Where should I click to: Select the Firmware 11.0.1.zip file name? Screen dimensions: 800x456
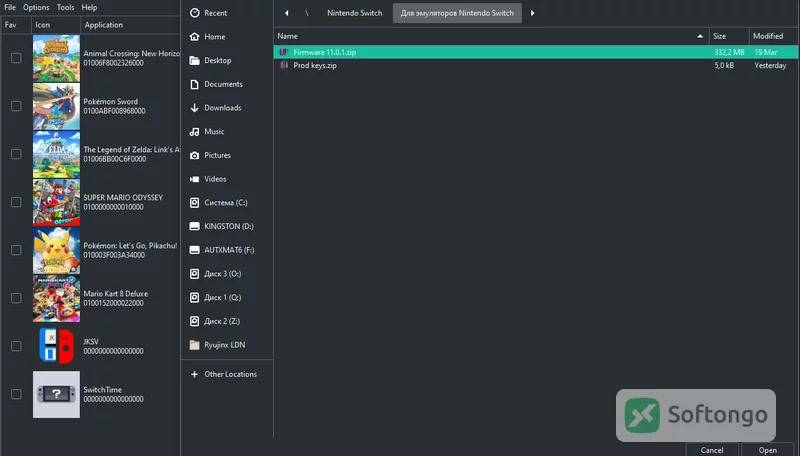click(324, 52)
